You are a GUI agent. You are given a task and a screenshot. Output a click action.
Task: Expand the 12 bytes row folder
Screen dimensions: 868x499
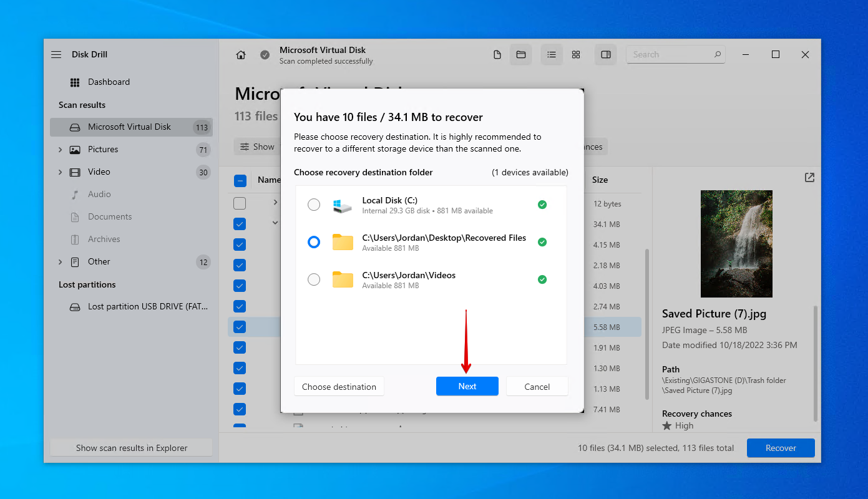point(275,202)
